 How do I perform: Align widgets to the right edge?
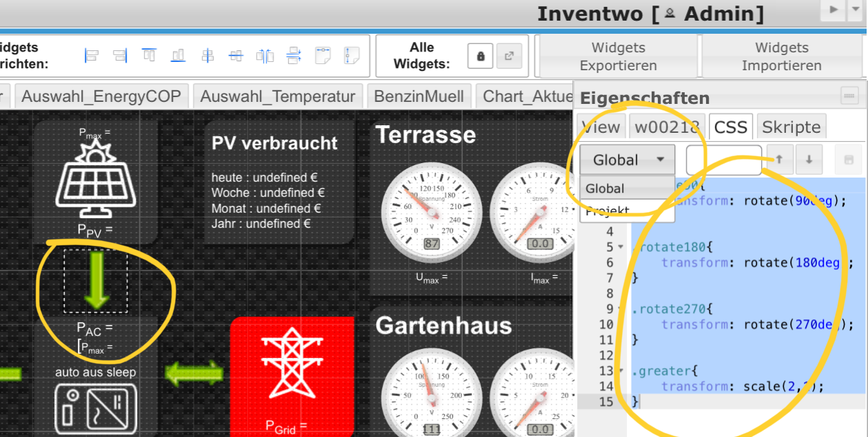(121, 56)
